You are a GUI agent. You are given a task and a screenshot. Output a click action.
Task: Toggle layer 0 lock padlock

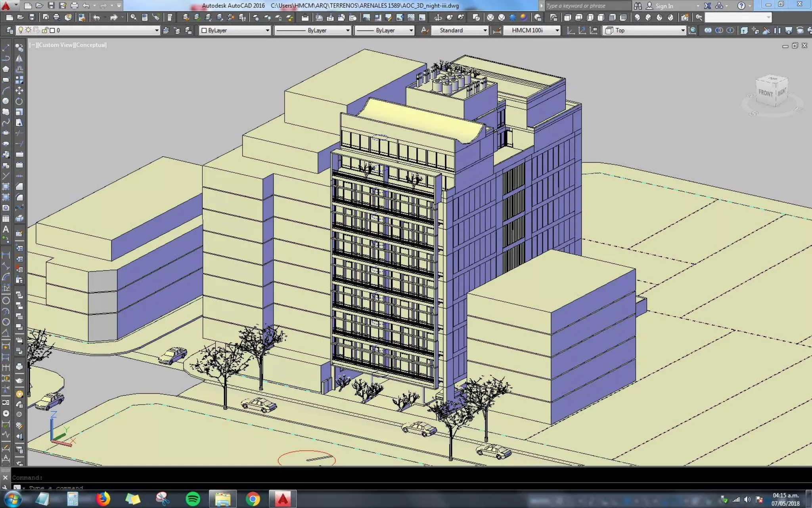point(45,30)
